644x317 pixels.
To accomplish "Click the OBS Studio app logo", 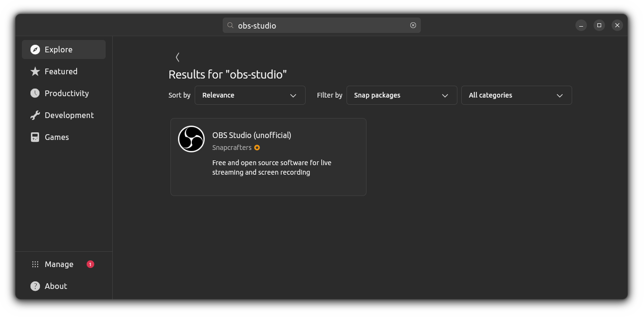I will click(x=191, y=139).
